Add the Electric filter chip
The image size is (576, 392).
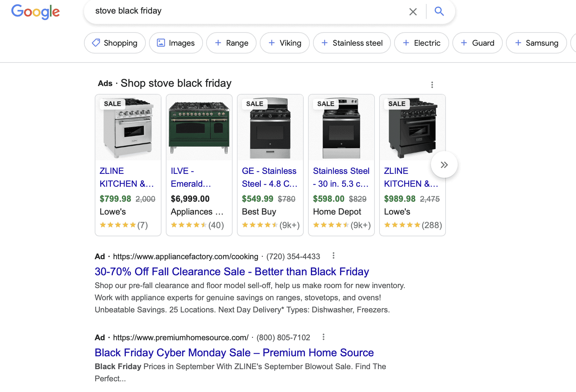point(421,43)
